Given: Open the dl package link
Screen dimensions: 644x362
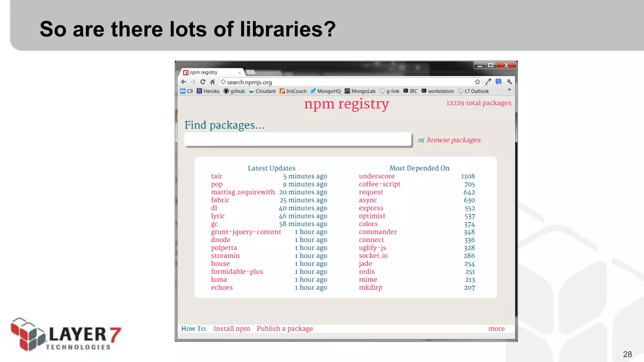Looking at the screenshot, I should [x=214, y=208].
